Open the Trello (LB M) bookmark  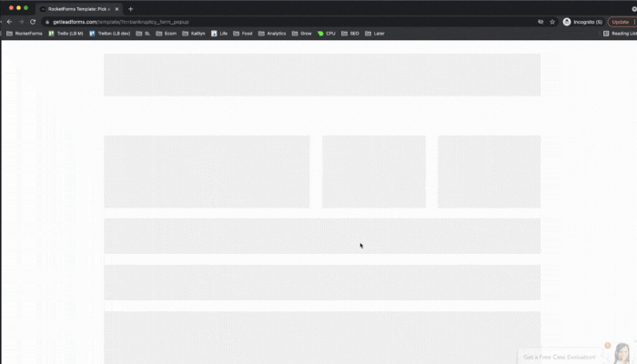tap(68, 33)
